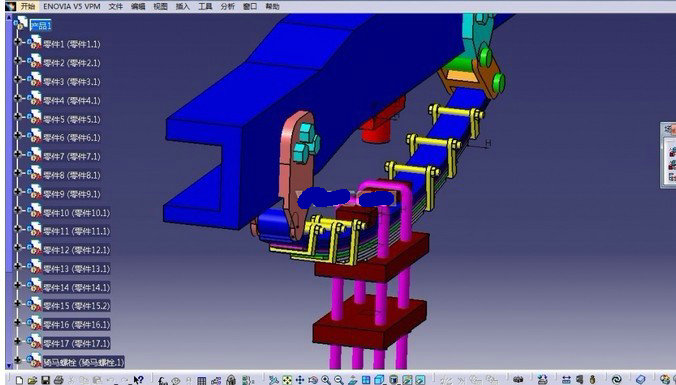Screen dimensions: 676x385
Task: Open the 窗口 menu
Action: [250, 6]
